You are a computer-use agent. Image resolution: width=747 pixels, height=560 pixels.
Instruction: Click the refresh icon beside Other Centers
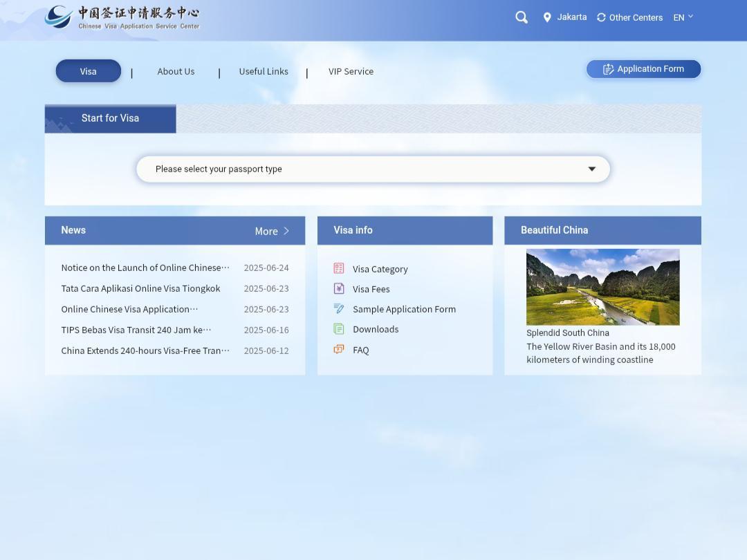pyautogui.click(x=601, y=17)
